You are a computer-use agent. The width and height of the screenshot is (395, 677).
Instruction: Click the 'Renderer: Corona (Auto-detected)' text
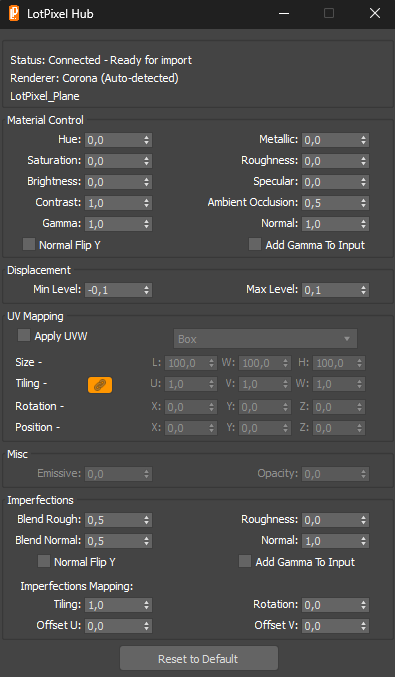click(x=94, y=78)
